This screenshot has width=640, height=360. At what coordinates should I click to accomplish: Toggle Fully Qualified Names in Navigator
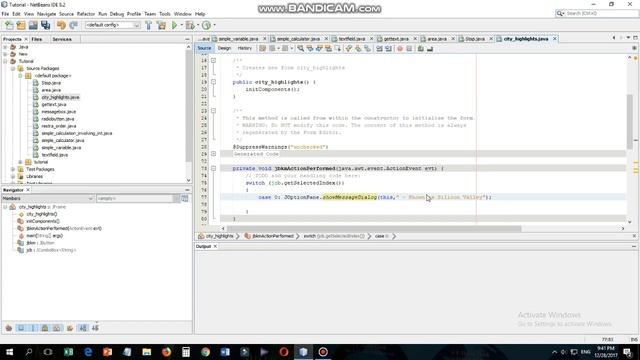point(70,328)
